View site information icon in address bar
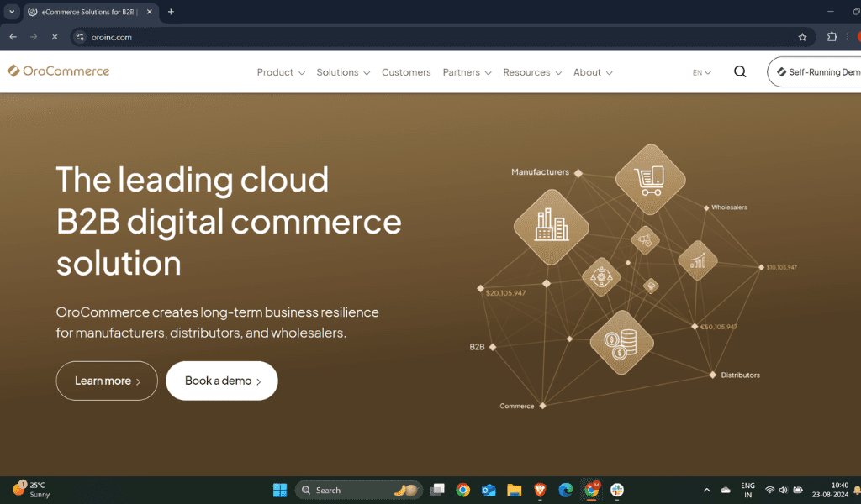861x504 pixels. point(80,37)
